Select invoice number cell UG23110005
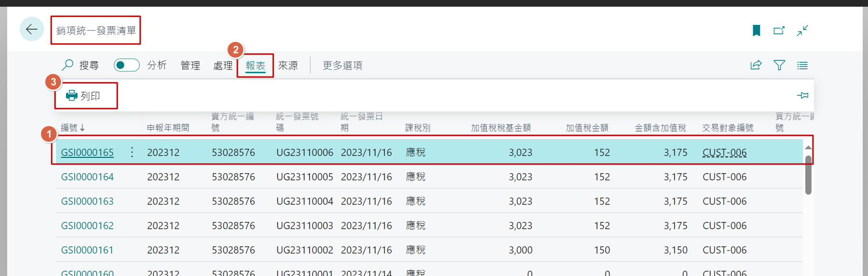This screenshot has width=868, height=276. coord(305,177)
